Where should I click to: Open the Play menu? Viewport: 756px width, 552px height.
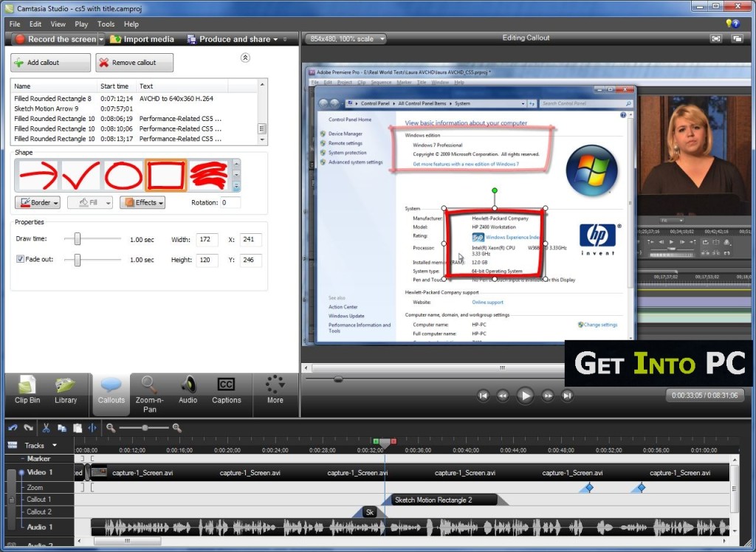tap(81, 24)
